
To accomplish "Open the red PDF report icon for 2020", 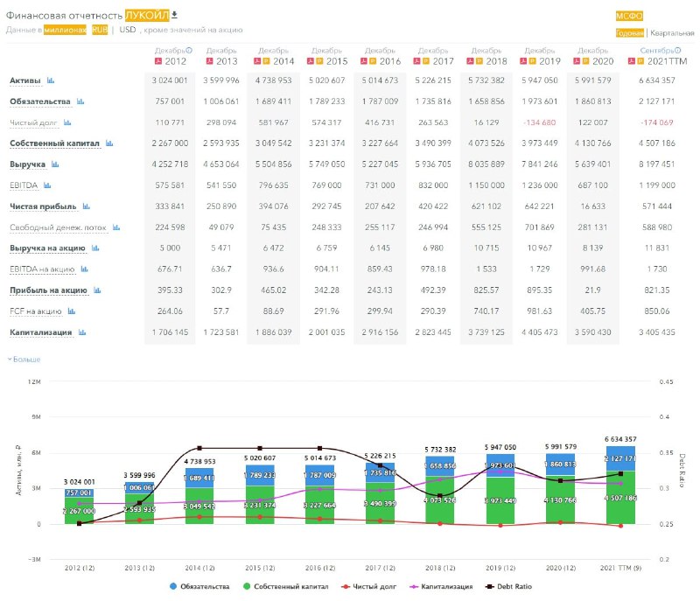I will coord(577,60).
